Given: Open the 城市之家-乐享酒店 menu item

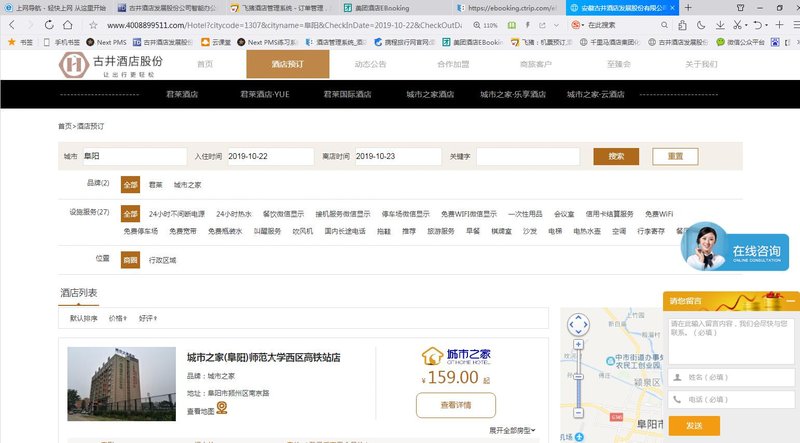Looking at the screenshot, I should 513,94.
